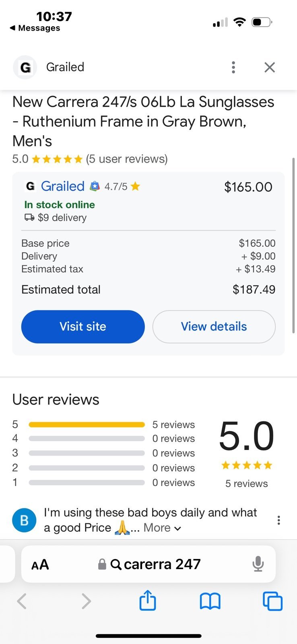Viewport: 297px width, 644px height.
Task: Tap the Grailed logo icon in header
Action: pyautogui.click(x=25, y=67)
